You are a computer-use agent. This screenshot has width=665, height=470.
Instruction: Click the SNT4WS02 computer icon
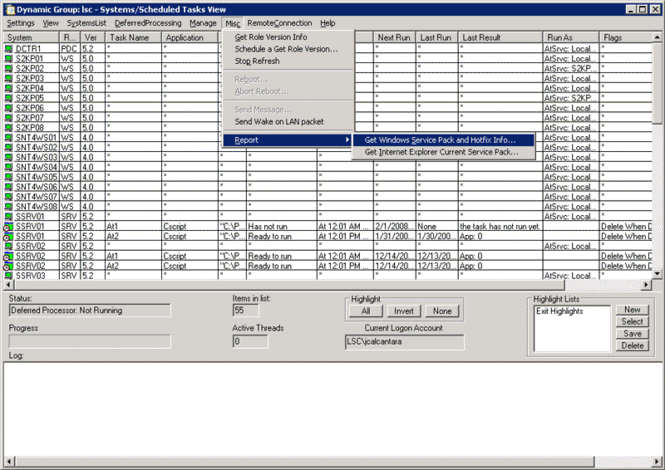click(x=8, y=147)
